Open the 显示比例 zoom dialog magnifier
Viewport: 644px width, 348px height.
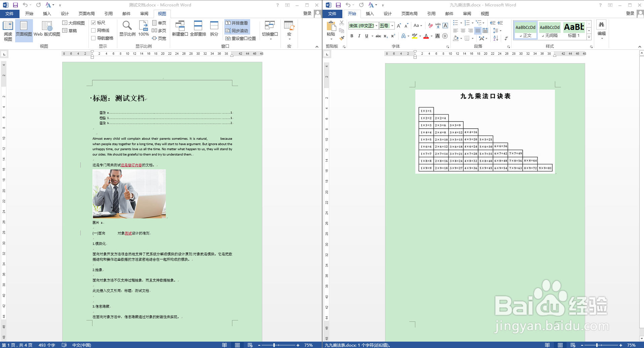click(127, 29)
